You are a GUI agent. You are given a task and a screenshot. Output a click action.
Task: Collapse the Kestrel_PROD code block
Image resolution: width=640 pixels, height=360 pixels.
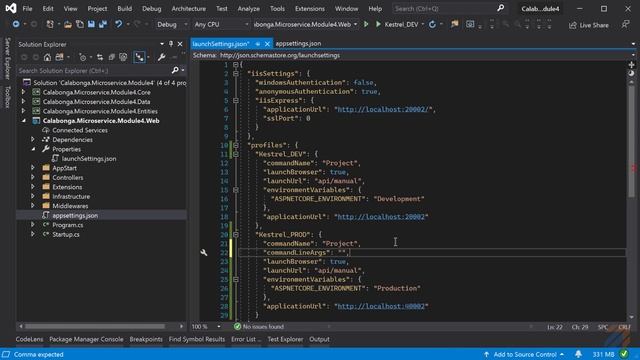pyautogui.click(x=236, y=234)
